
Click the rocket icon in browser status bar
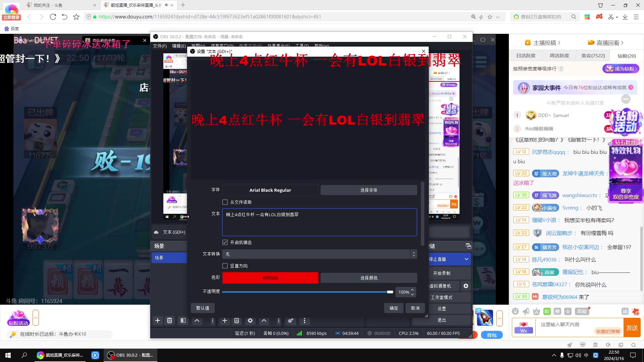tap(570, 345)
